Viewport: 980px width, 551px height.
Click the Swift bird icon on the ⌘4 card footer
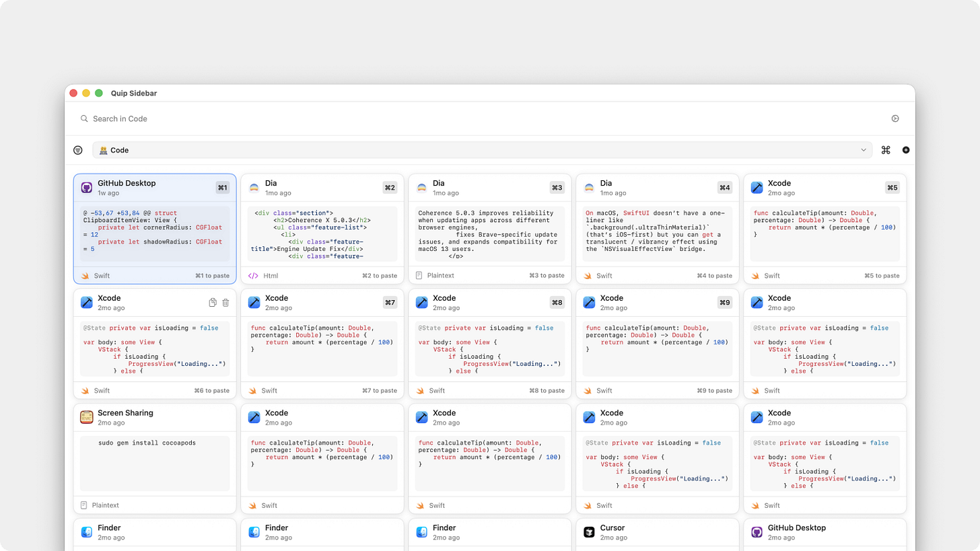click(x=588, y=276)
